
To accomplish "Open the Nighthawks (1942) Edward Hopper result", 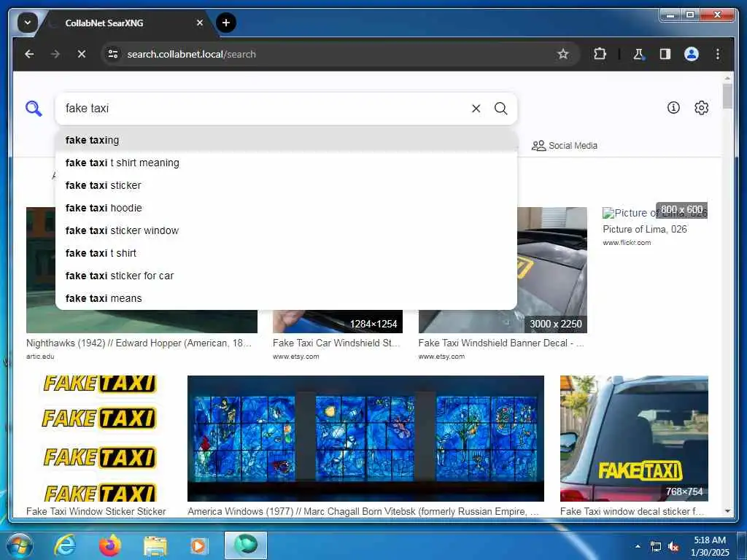I will click(x=139, y=343).
